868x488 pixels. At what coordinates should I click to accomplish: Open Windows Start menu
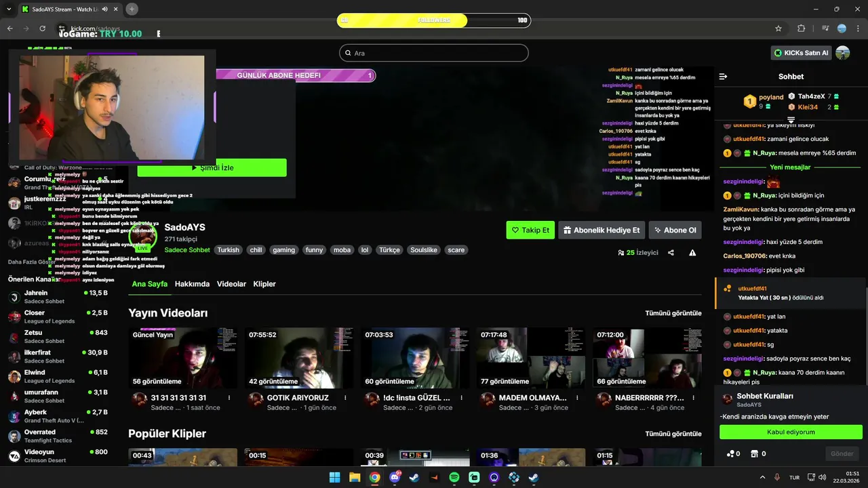coord(335,477)
